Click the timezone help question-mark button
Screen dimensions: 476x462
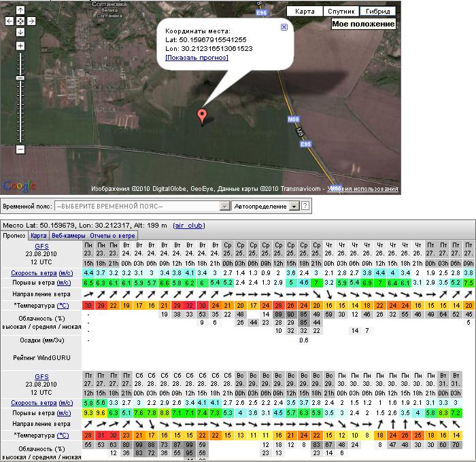305,206
